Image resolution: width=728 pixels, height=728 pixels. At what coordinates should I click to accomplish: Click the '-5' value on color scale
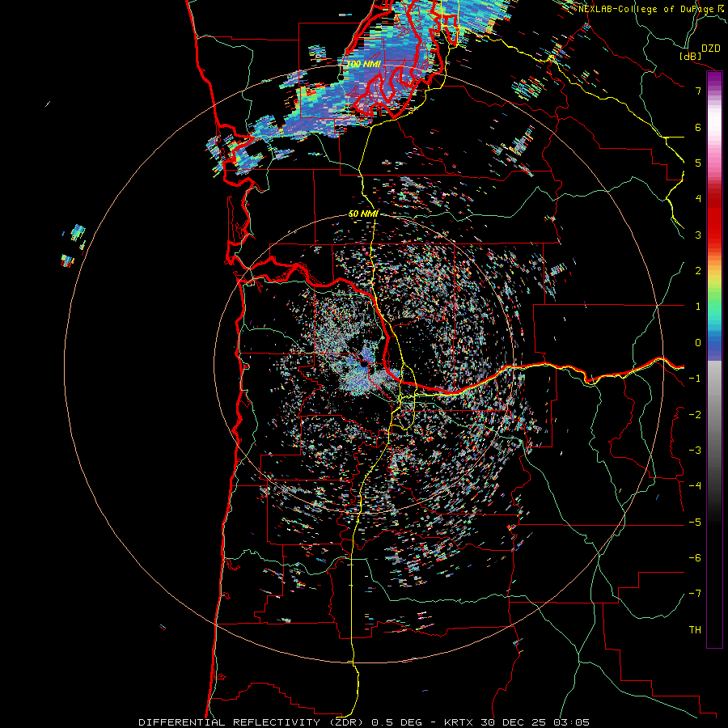pyautogui.click(x=695, y=523)
